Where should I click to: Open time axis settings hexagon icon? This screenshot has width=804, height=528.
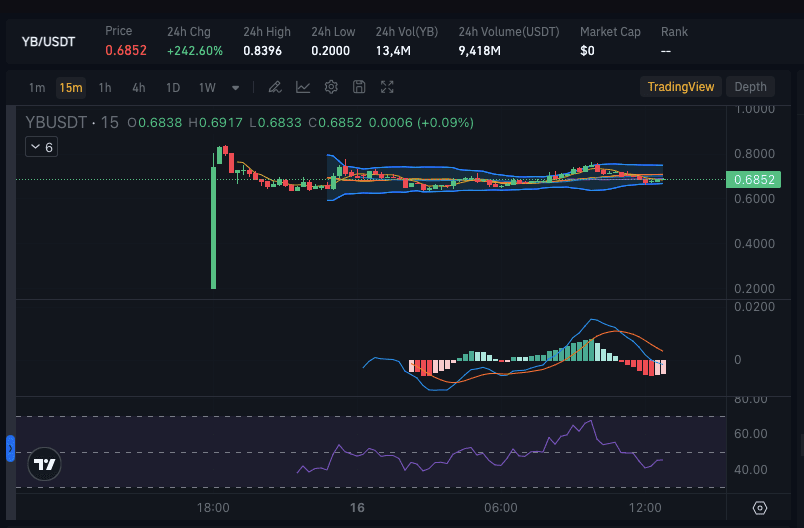pos(760,508)
